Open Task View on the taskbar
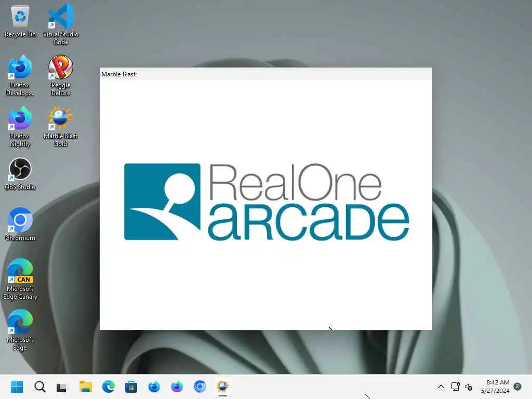532x399 pixels. coord(62,387)
